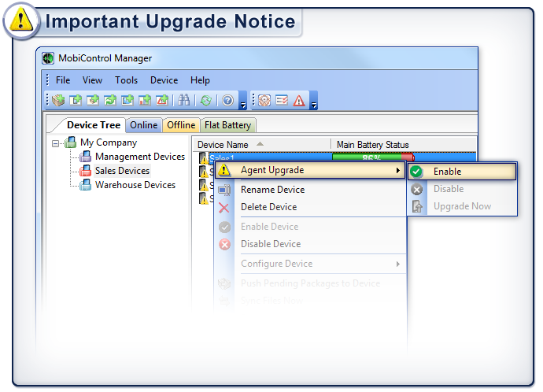
Task: Open the File menu
Action: [x=63, y=80]
